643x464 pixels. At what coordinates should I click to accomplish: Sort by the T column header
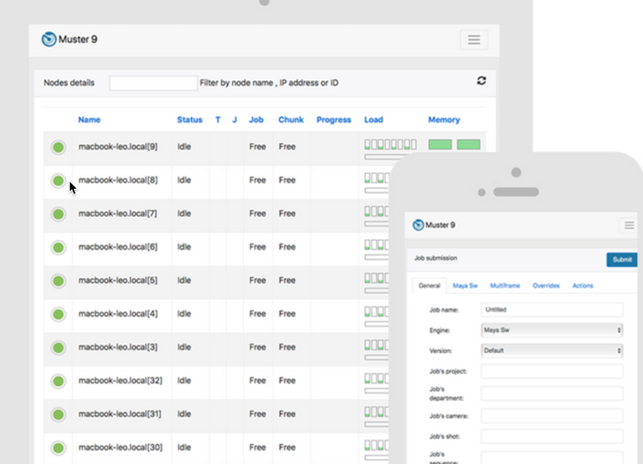pyautogui.click(x=218, y=120)
